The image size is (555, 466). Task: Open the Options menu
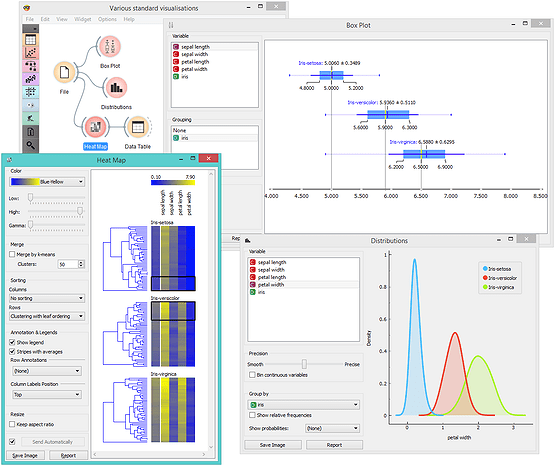click(x=107, y=19)
